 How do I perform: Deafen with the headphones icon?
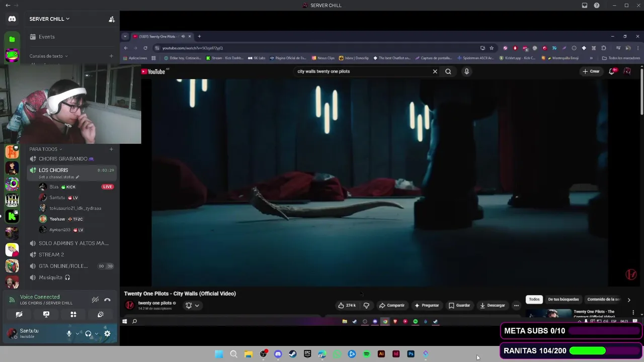click(x=88, y=333)
